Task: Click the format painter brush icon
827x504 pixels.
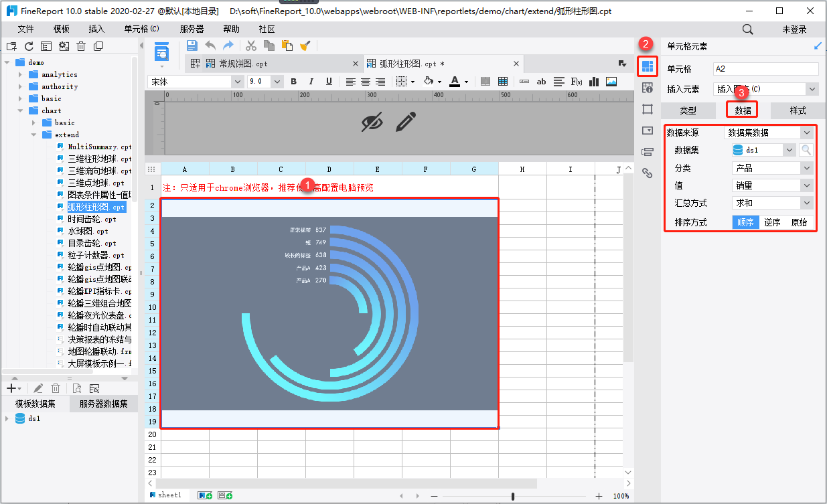Action: [305, 46]
